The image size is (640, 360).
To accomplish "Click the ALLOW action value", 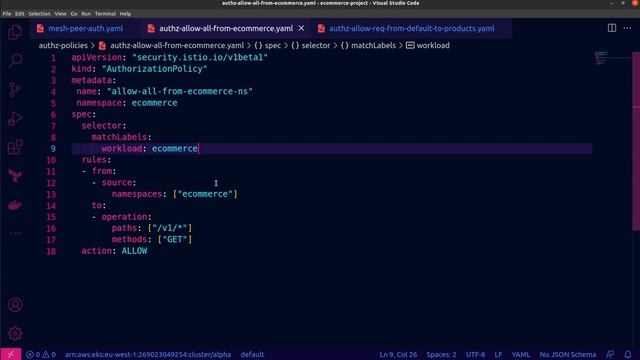I will coord(134,251).
